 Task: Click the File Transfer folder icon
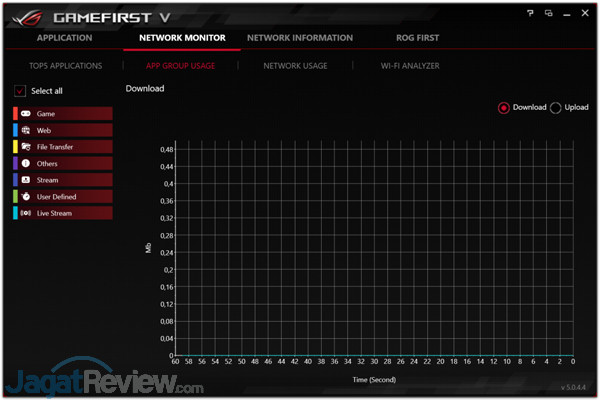26,147
